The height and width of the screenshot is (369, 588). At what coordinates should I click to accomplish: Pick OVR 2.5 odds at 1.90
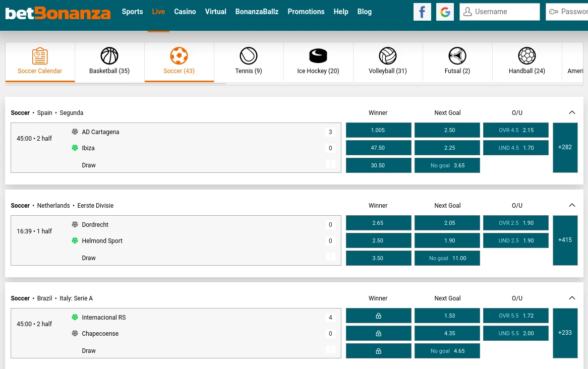(x=515, y=223)
